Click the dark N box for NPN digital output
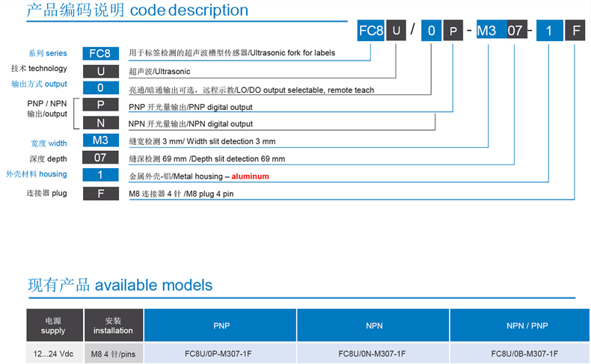The width and height of the screenshot is (591, 364). 100,123
